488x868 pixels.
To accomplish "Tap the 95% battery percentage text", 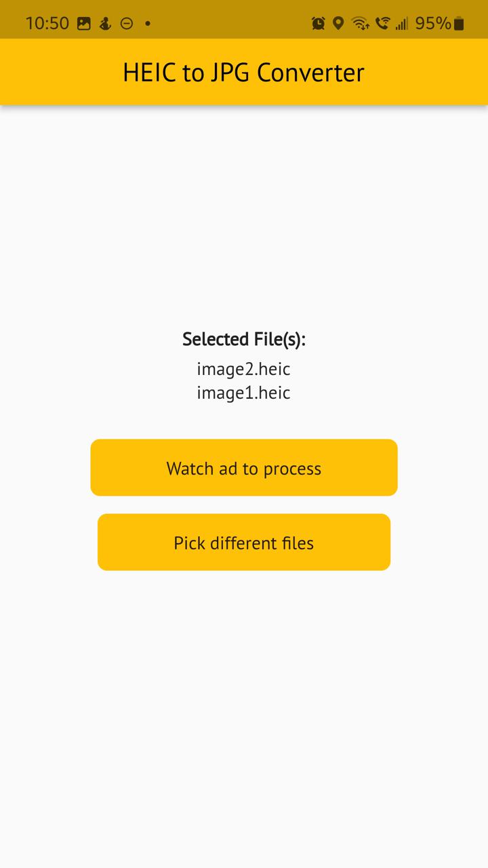I will click(x=432, y=24).
